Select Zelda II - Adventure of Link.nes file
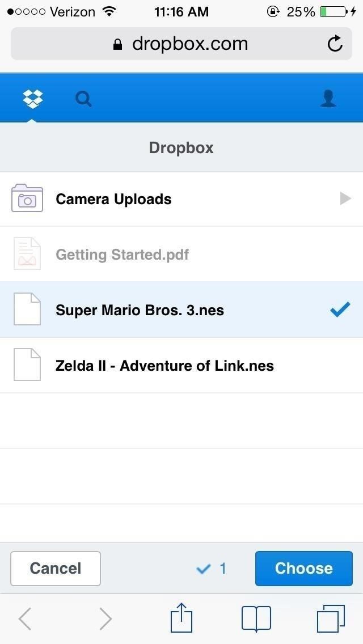This screenshot has width=363, height=644. click(x=164, y=366)
